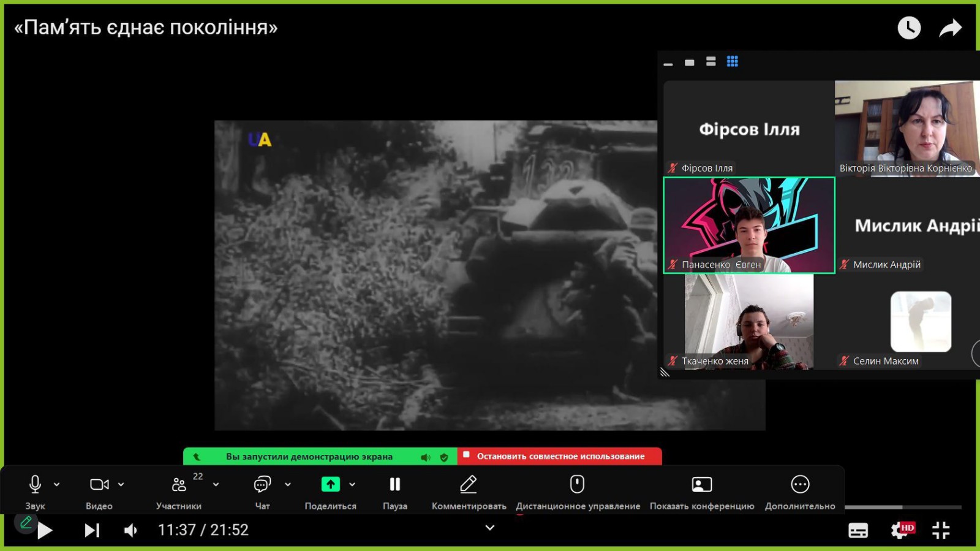Click the Watch later clock icon
Viewport: 980px width, 551px height.
(909, 28)
